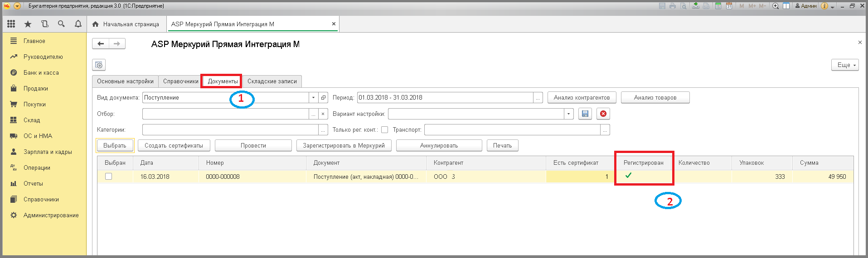Click the search magnifier icon
The image size is (868, 258).
(61, 24)
